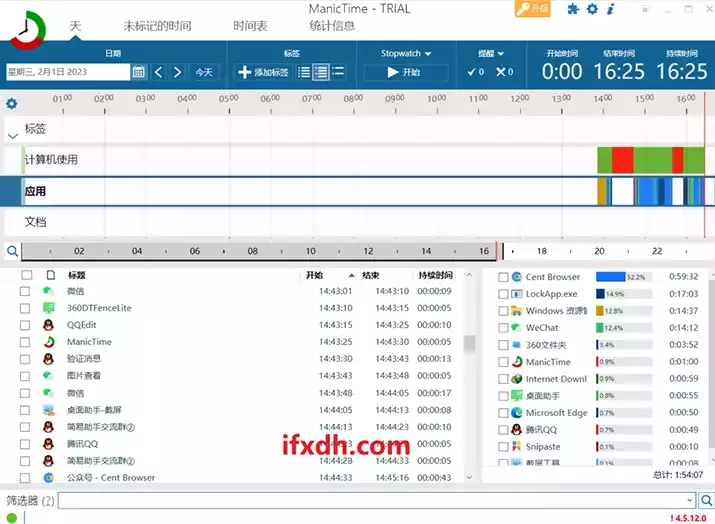The width and height of the screenshot is (715, 524).
Task: Click the 4.5.12.0 version text
Action: 688,518
